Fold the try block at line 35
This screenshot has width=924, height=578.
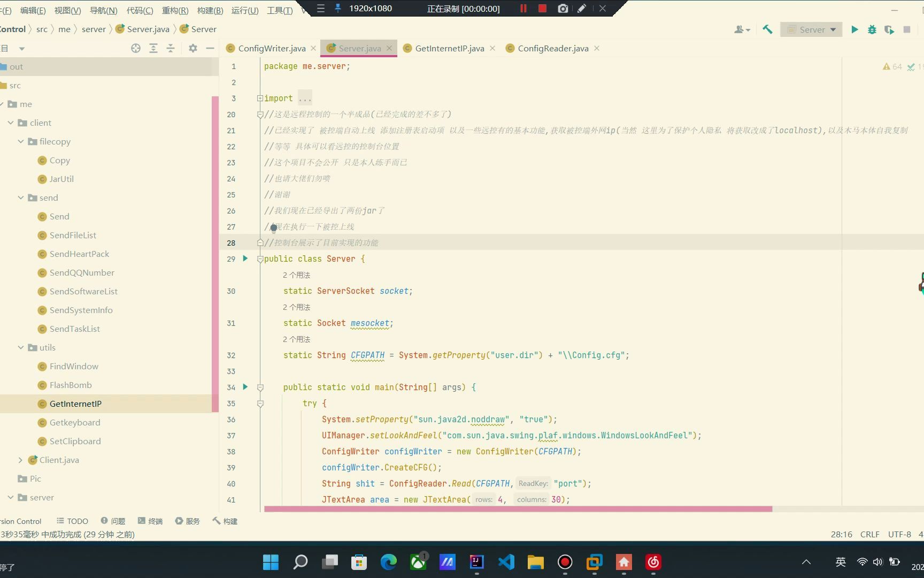pyautogui.click(x=260, y=404)
